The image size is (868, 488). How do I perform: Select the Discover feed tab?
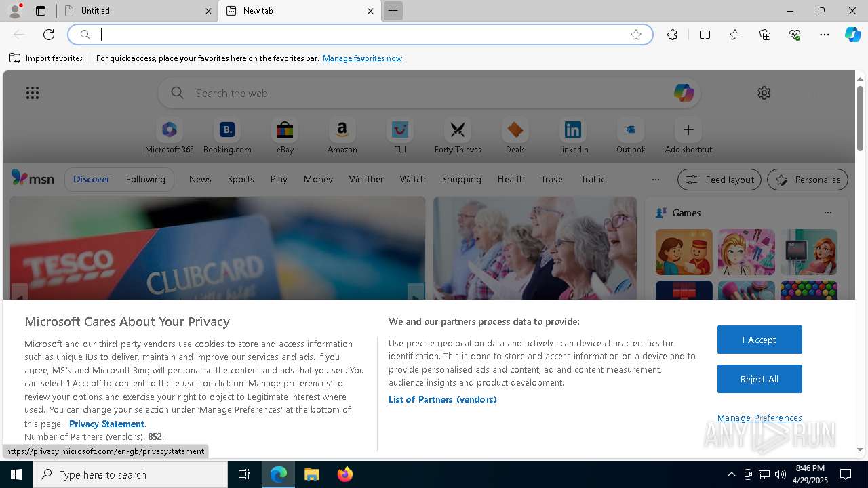tap(92, 179)
